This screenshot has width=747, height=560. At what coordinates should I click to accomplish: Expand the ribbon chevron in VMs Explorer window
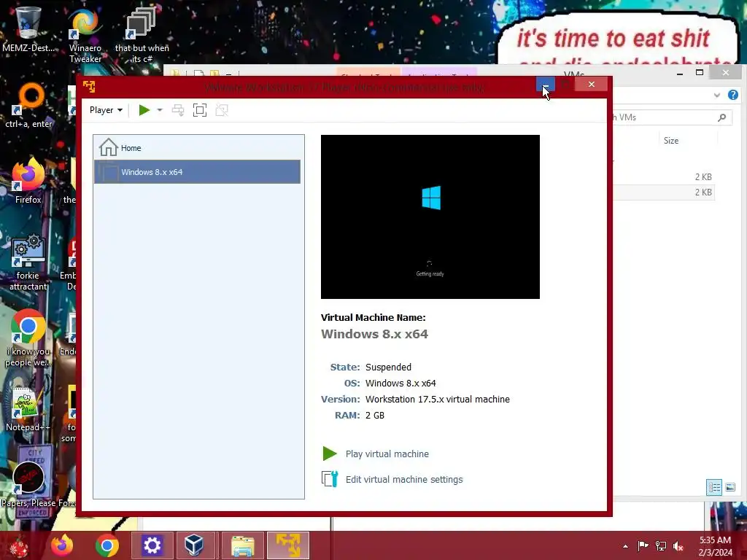(x=716, y=96)
